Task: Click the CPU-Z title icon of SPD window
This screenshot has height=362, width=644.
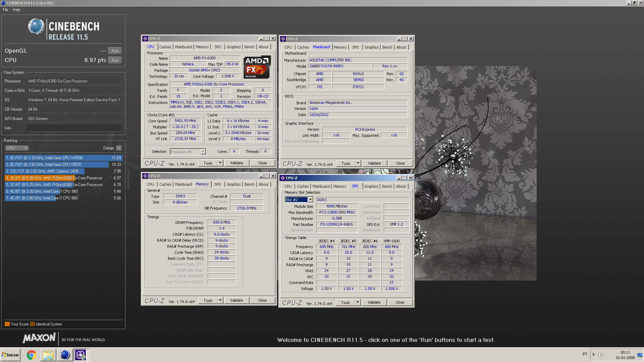Action: pyautogui.click(x=282, y=178)
